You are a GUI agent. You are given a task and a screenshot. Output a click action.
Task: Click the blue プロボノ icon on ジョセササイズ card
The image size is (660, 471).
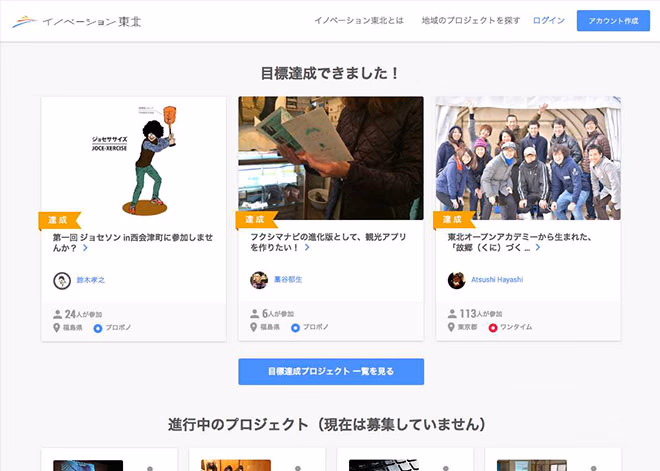98,327
